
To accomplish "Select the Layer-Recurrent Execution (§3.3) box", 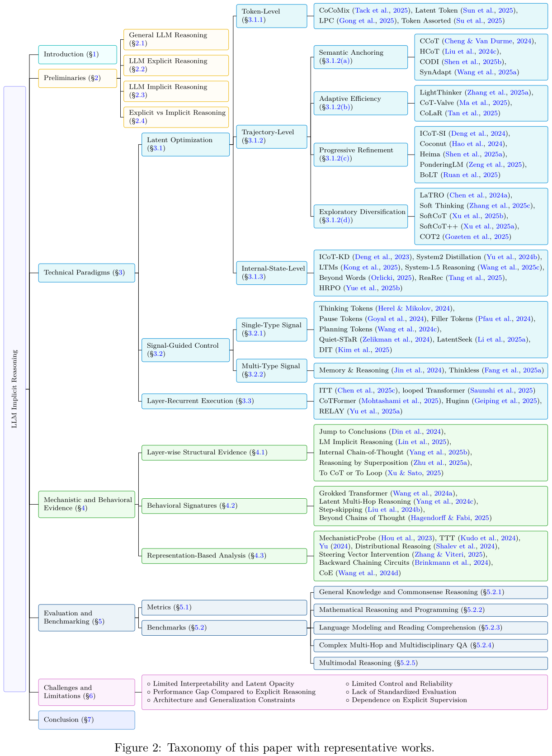I will 224,401.
